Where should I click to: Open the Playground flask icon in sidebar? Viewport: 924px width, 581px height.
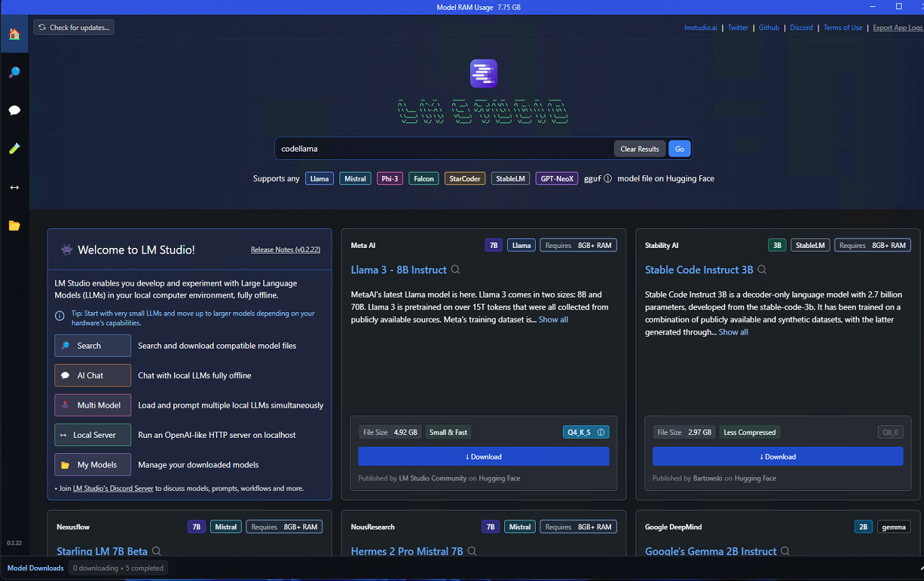coord(14,149)
